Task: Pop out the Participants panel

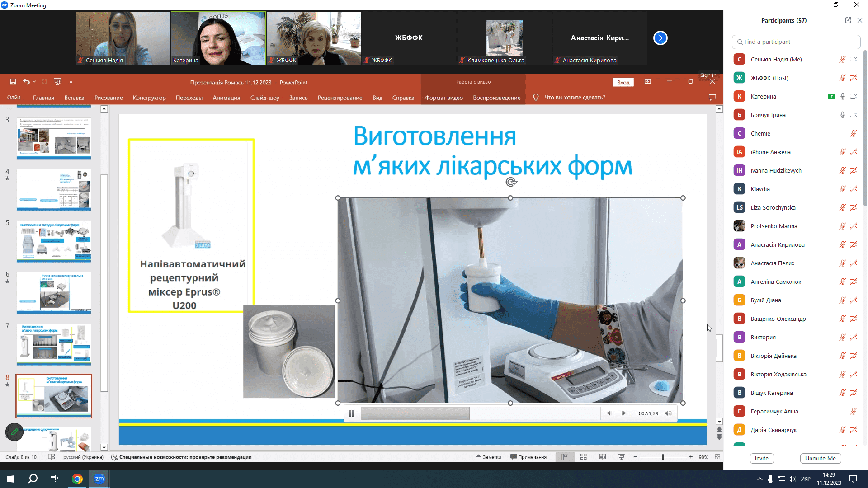Action: [848, 20]
